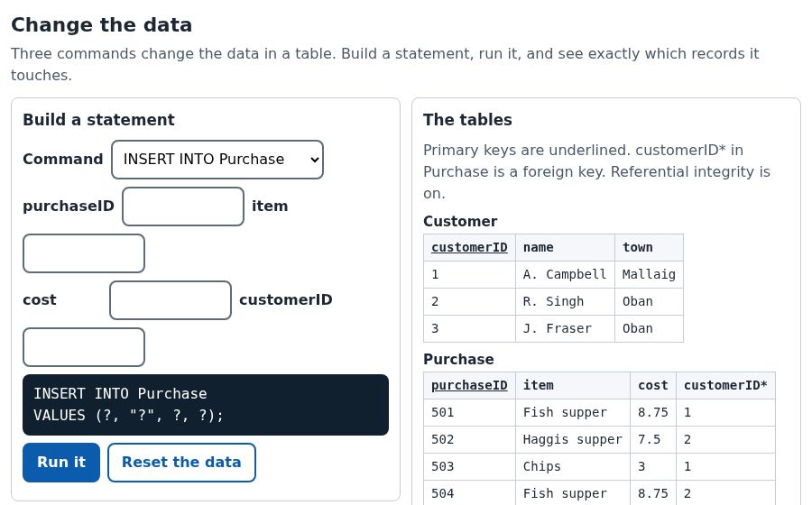Select the customerID* header in the Purchase table
Viewport: 812px width, 505px height.
click(x=725, y=385)
